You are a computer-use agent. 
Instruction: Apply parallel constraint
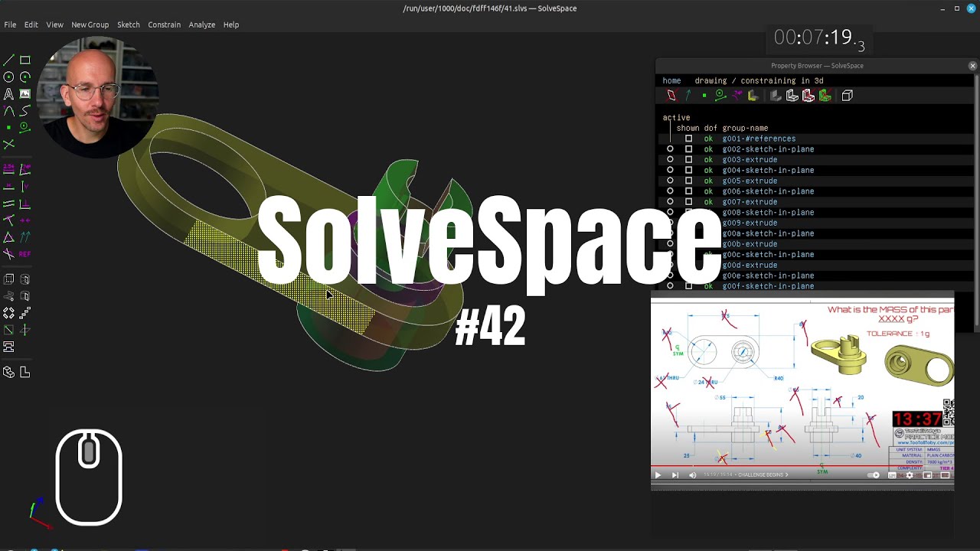[8, 203]
